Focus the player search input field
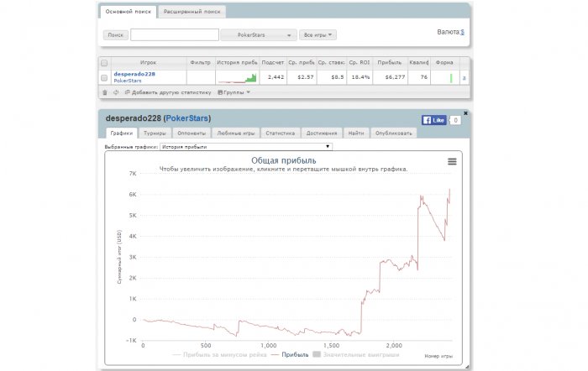The height and width of the screenshot is (371, 588). coord(175,35)
